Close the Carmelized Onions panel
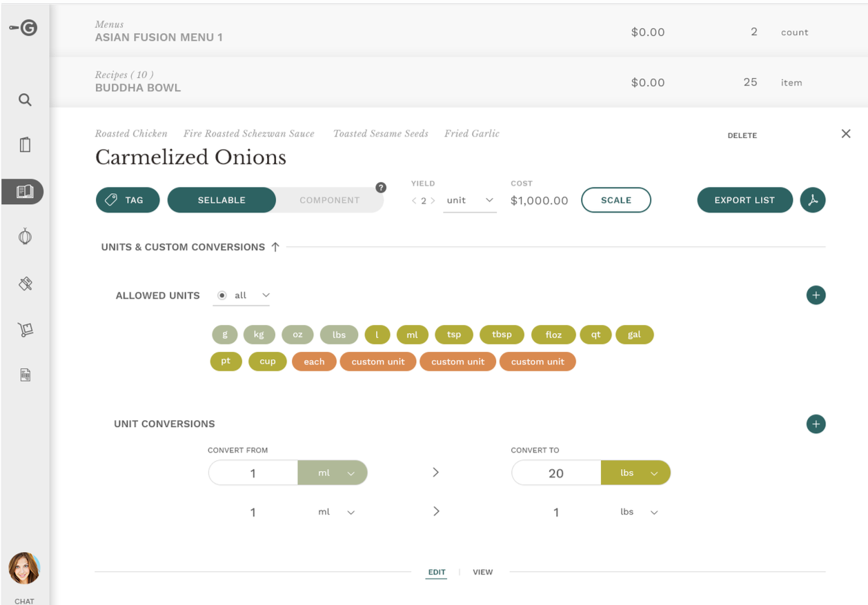868x605 pixels. [x=846, y=134]
